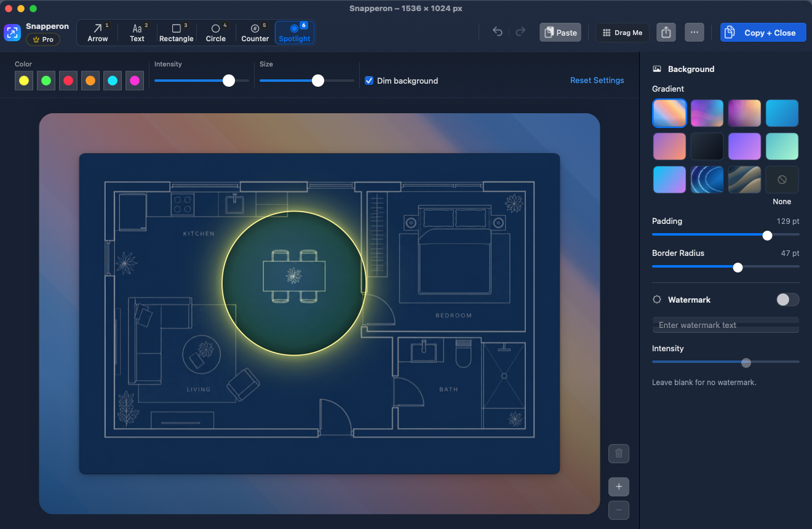Click the Reset Settings link

[597, 81]
